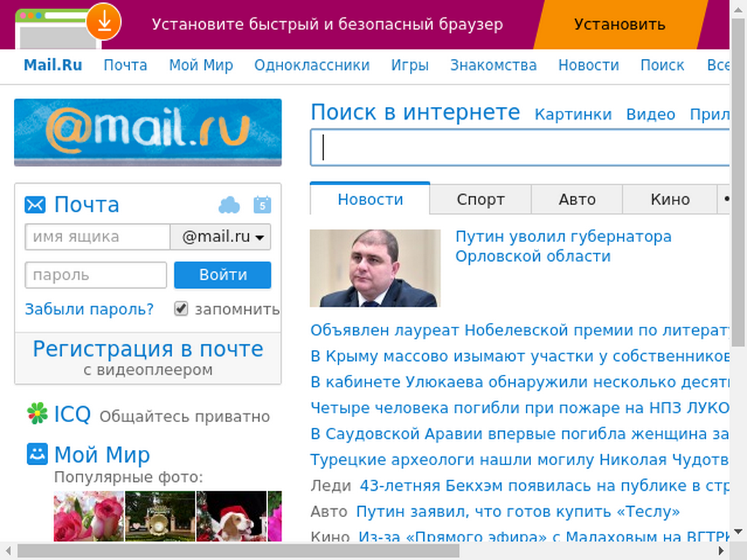Open the кабинете Улюкаева news headline

pyautogui.click(x=519, y=382)
